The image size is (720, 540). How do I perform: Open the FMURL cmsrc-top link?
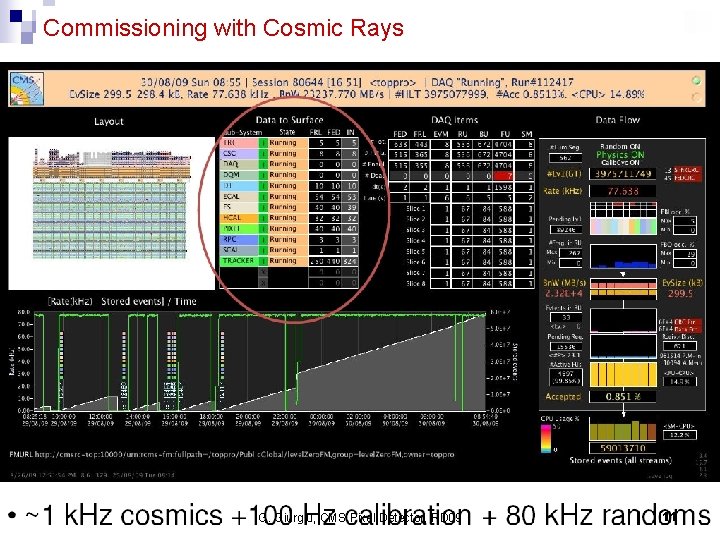coord(232,454)
